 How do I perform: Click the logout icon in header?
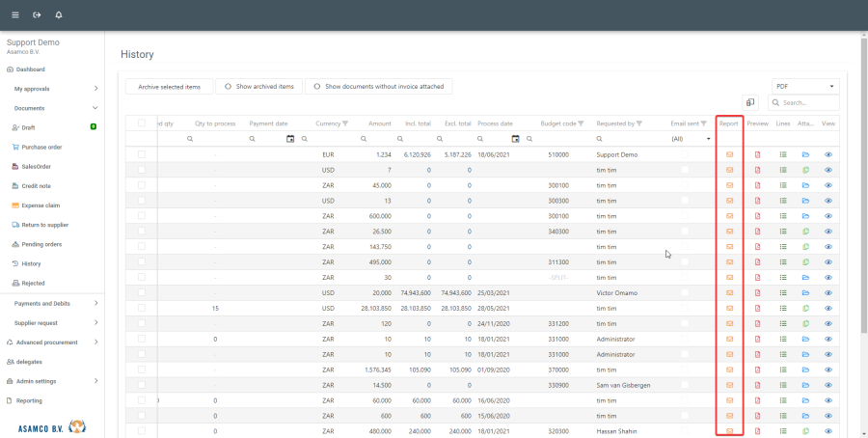tap(37, 15)
